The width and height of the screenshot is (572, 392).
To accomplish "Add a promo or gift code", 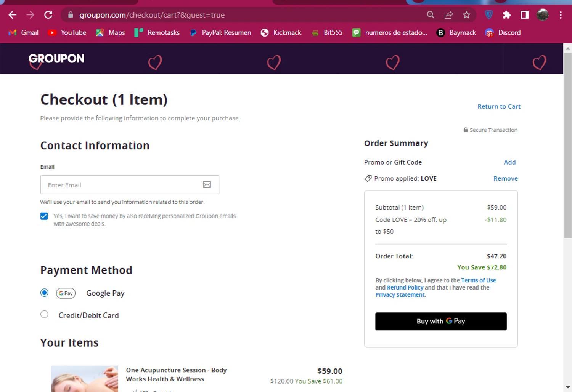I will (509, 162).
